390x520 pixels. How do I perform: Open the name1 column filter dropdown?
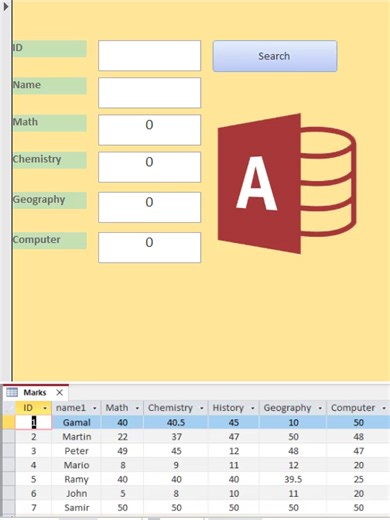point(95,408)
